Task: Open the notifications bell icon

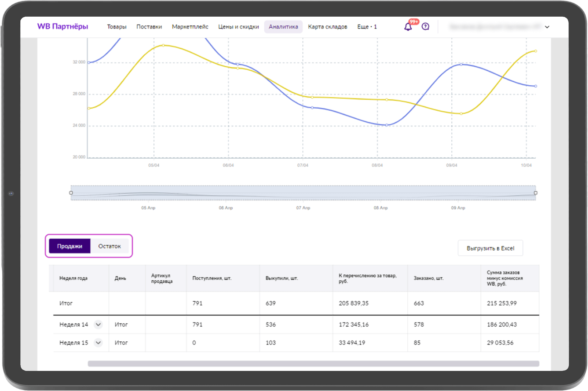Action: [408, 27]
